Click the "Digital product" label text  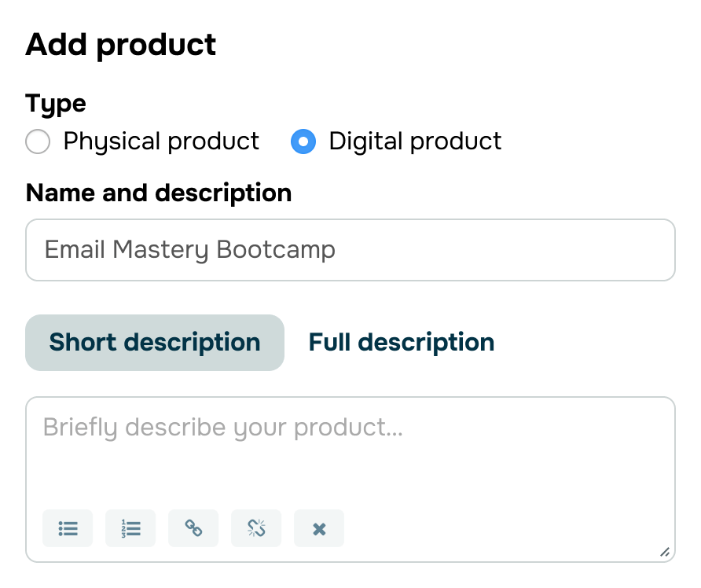tap(415, 141)
